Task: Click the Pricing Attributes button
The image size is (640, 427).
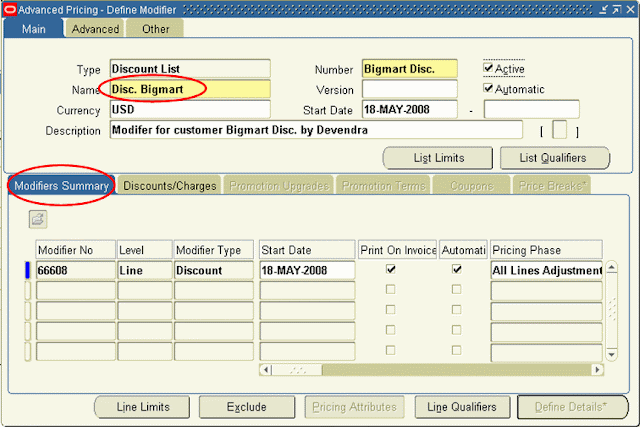Action: click(x=354, y=407)
